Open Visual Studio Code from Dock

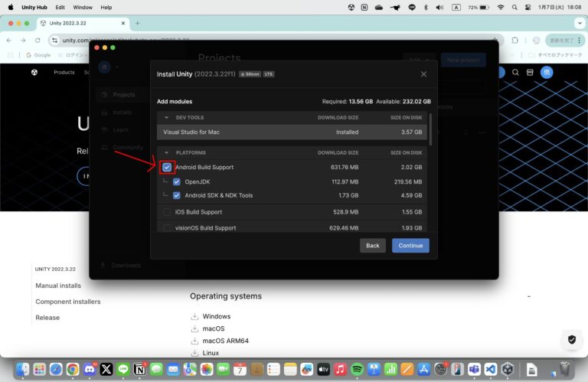pyautogui.click(x=491, y=369)
